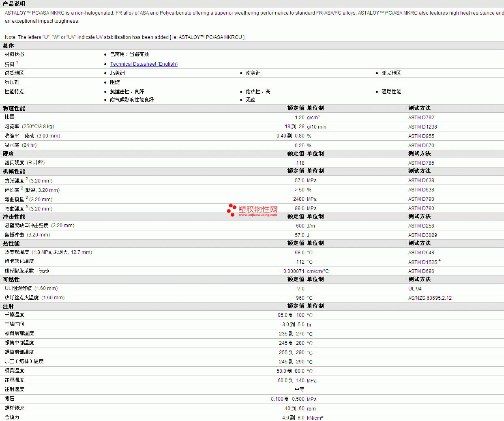Viewport: 504px width, 421px height.
Task: Select the 产品说明 section heading
Action: coord(14,4)
